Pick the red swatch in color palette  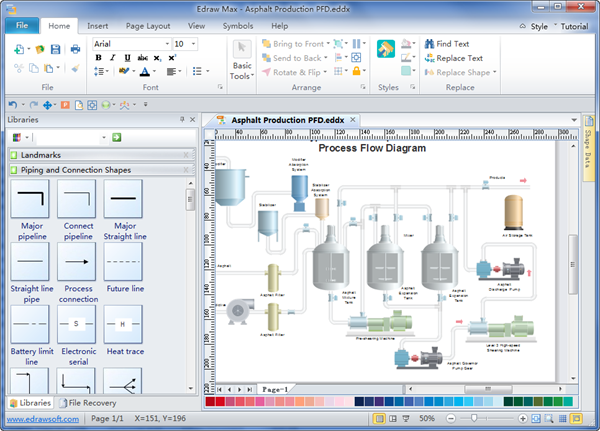[x=222, y=403]
